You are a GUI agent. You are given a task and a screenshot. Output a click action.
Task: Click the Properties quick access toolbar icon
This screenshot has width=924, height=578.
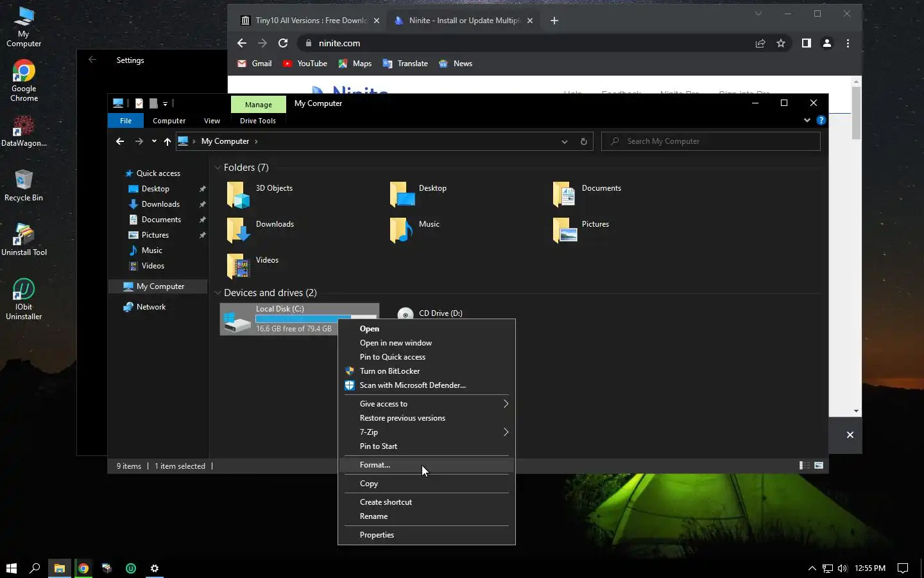point(139,103)
